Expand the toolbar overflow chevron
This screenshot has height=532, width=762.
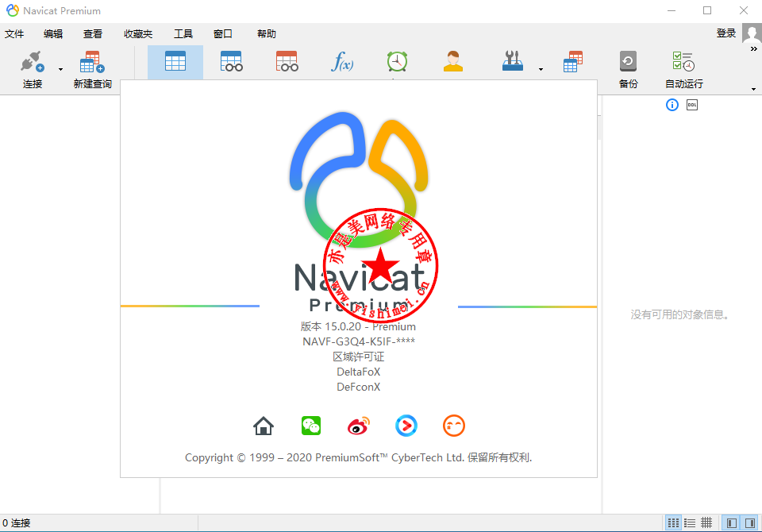[754, 49]
